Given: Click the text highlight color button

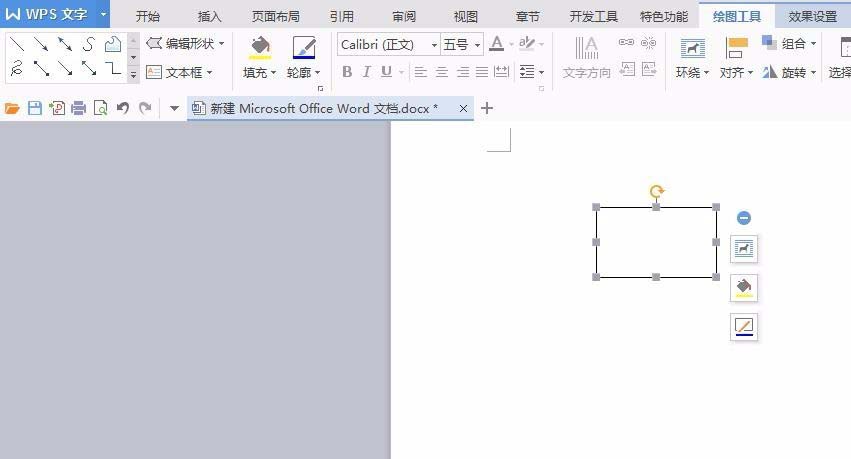Looking at the screenshot, I should 526,43.
